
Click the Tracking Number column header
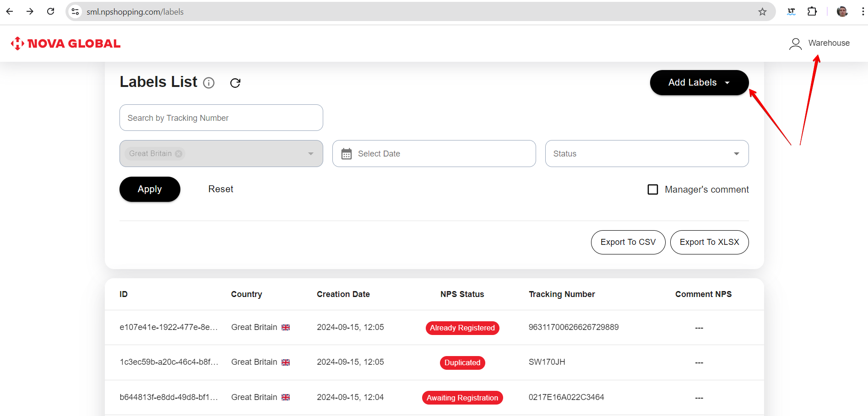562,294
